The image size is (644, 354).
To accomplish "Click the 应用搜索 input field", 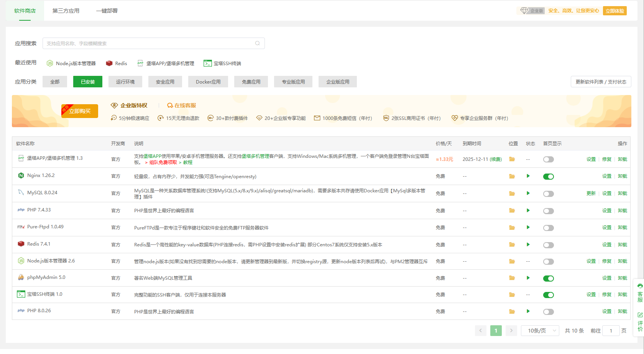I will point(154,43).
